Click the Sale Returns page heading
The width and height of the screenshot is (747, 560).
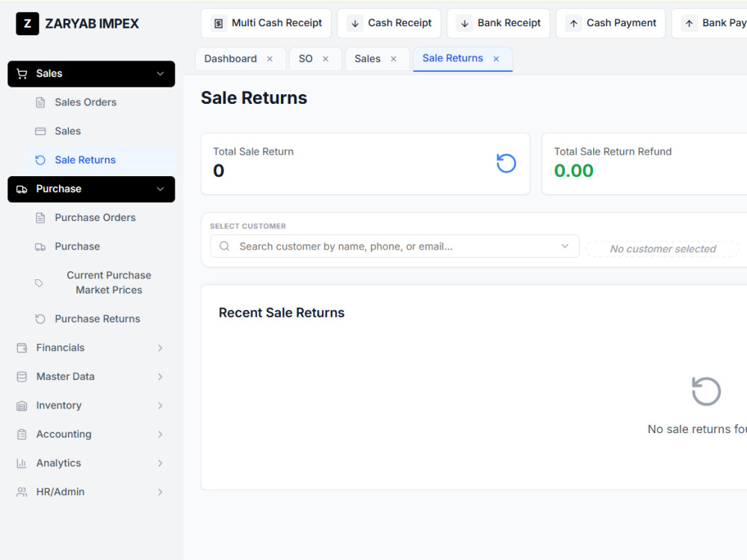pyautogui.click(x=254, y=98)
